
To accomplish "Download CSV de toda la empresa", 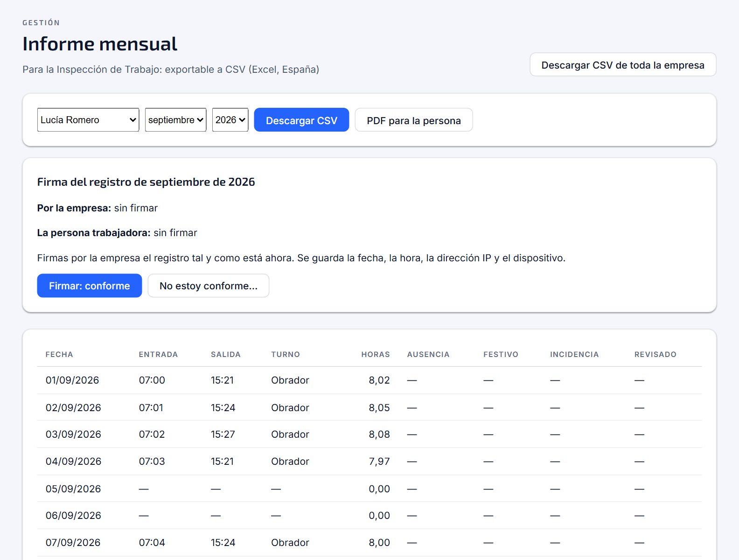I will click(x=623, y=64).
